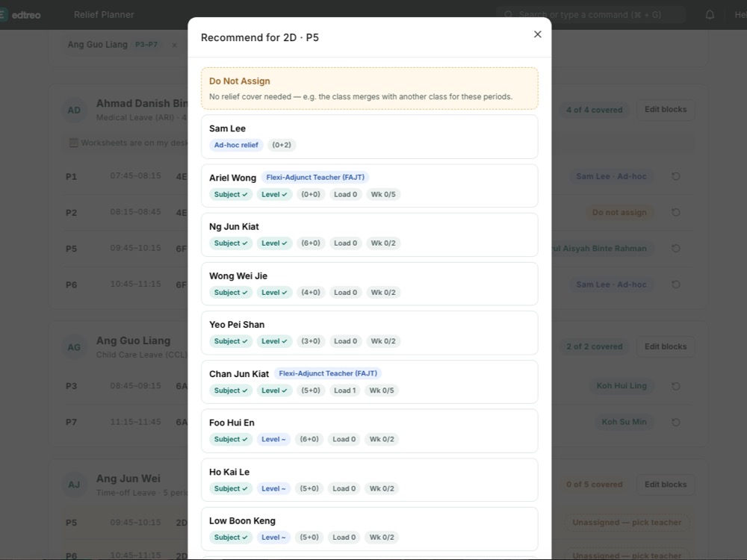This screenshot has height=560, width=747.
Task: Click the Unassigned pick teacher P5 button
Action: (627, 523)
